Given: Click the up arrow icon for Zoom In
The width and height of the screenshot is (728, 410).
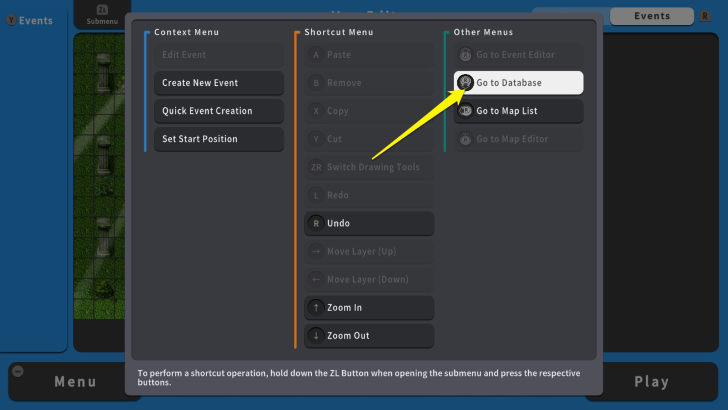Looking at the screenshot, I should [x=316, y=308].
